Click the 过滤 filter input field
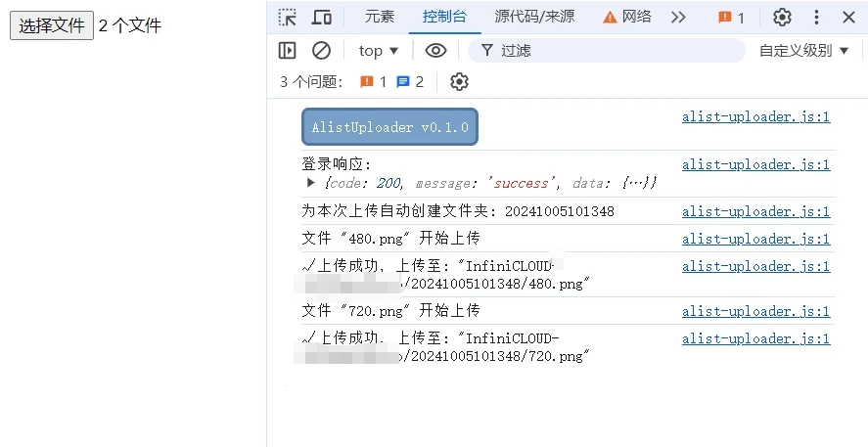The width and height of the screenshot is (868, 447). 606,51
